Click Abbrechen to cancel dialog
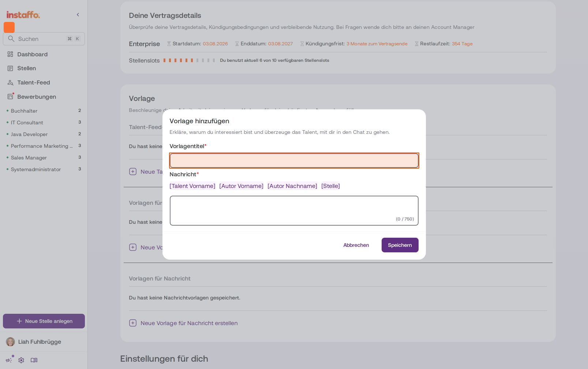Image resolution: width=588 pixels, height=369 pixels. 356,245
